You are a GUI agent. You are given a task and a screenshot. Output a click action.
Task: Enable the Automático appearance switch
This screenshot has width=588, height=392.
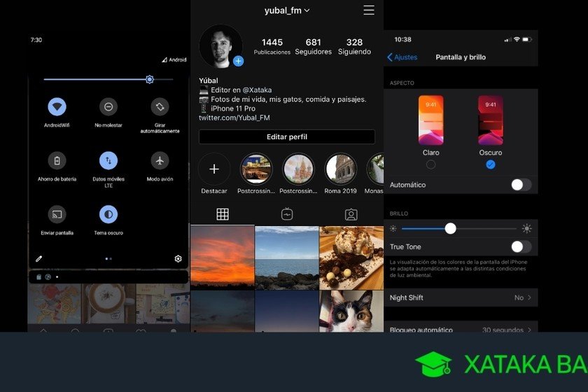[x=520, y=185]
